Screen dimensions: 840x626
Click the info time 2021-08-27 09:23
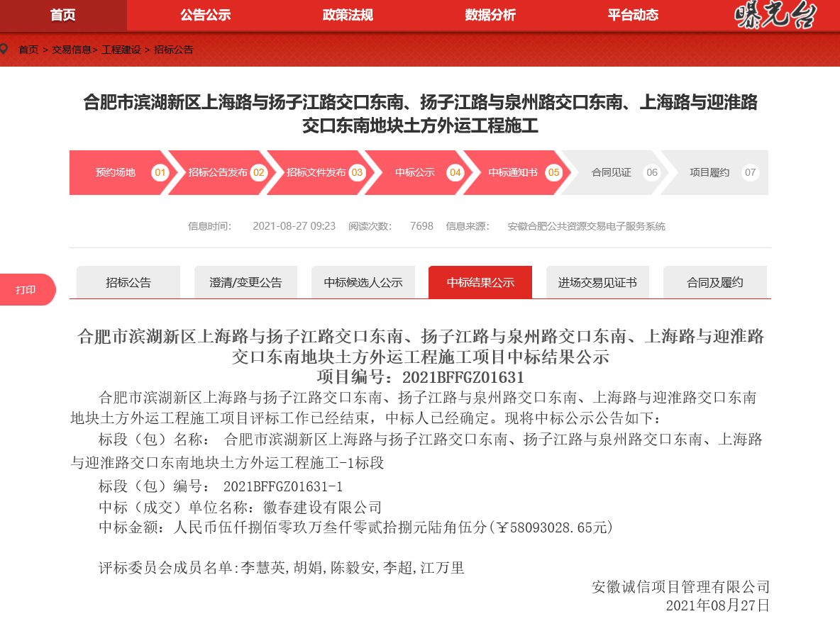[294, 226]
